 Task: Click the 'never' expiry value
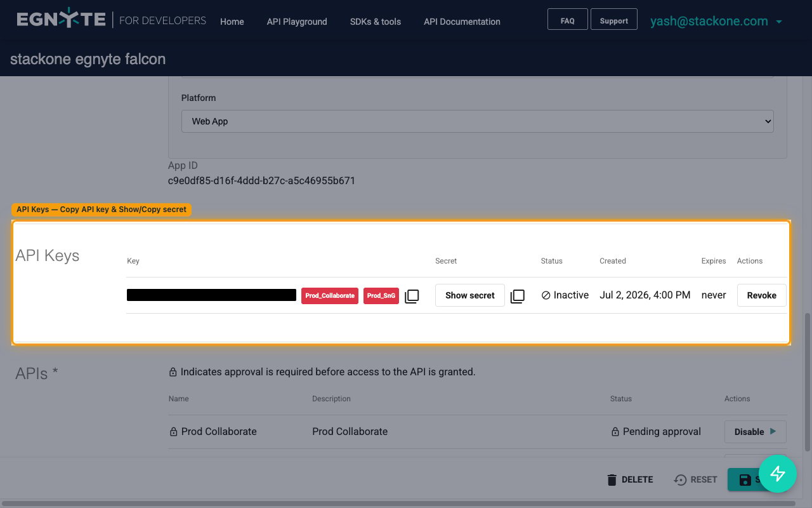point(714,295)
